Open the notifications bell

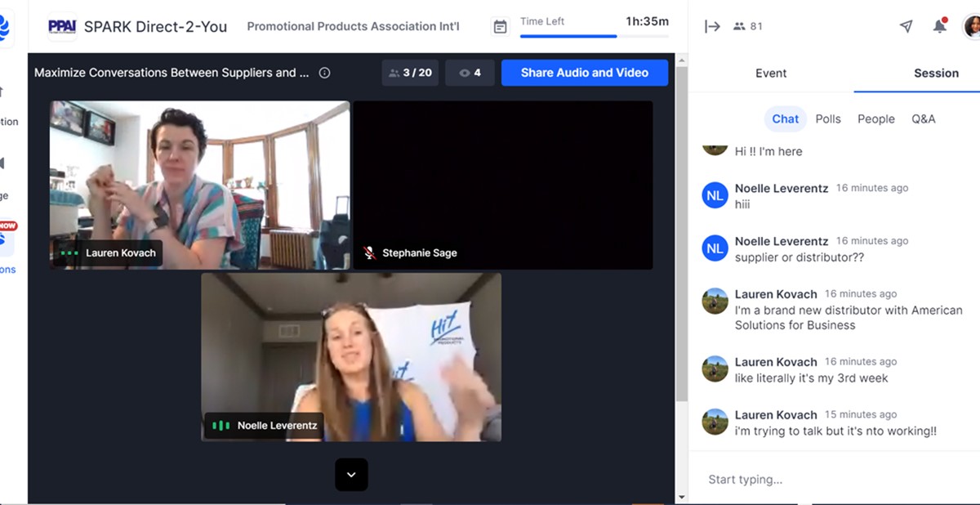(x=940, y=26)
